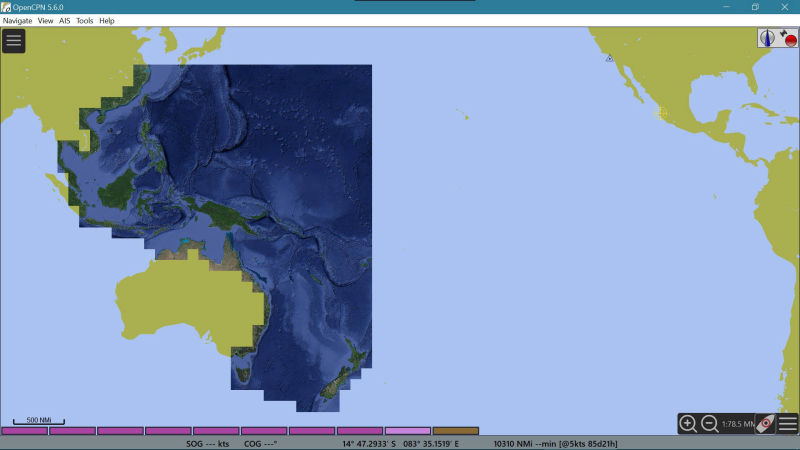Open the Help menu
The height and width of the screenshot is (450, 800).
(x=107, y=21)
